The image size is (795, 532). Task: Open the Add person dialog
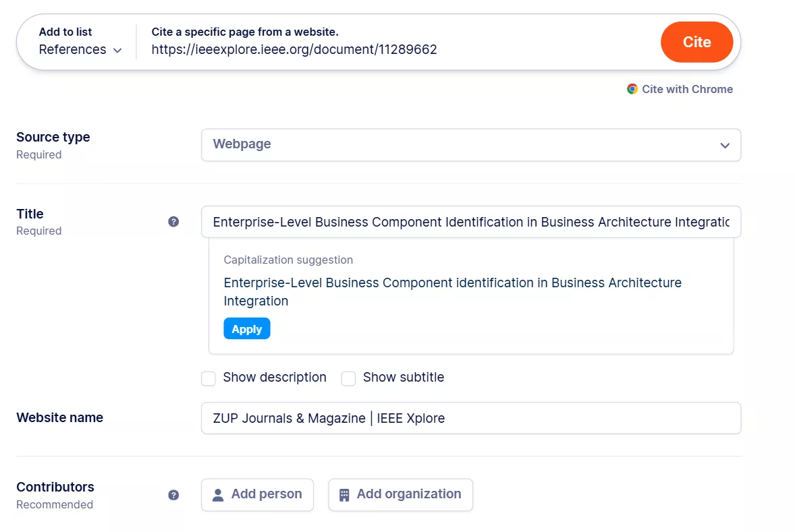pyautogui.click(x=257, y=494)
